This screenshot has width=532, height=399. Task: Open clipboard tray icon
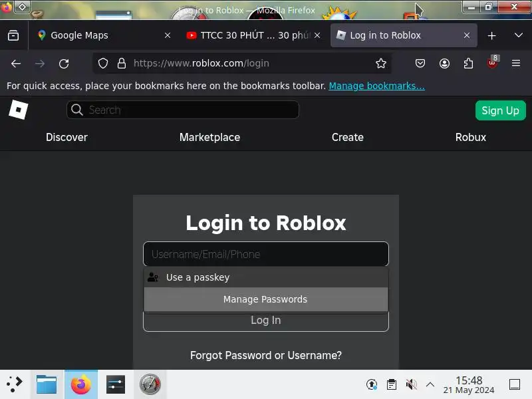pyautogui.click(x=392, y=384)
